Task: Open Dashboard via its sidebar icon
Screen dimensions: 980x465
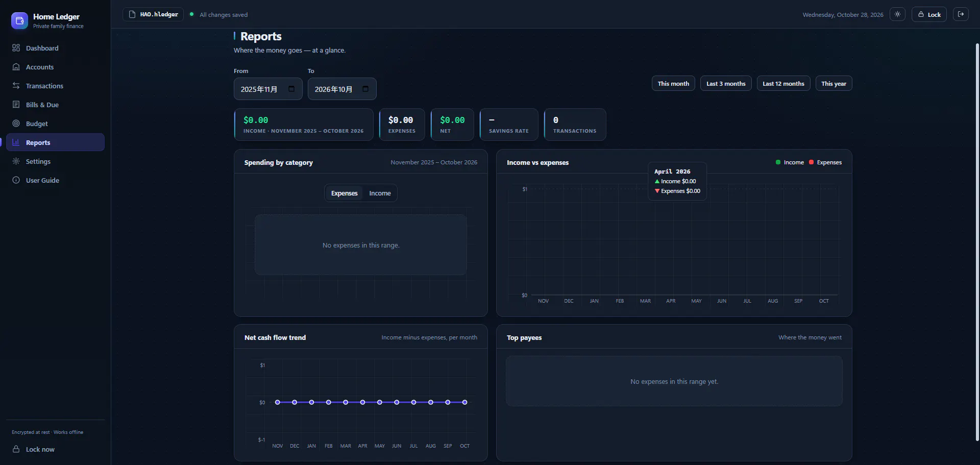Action: (16, 48)
